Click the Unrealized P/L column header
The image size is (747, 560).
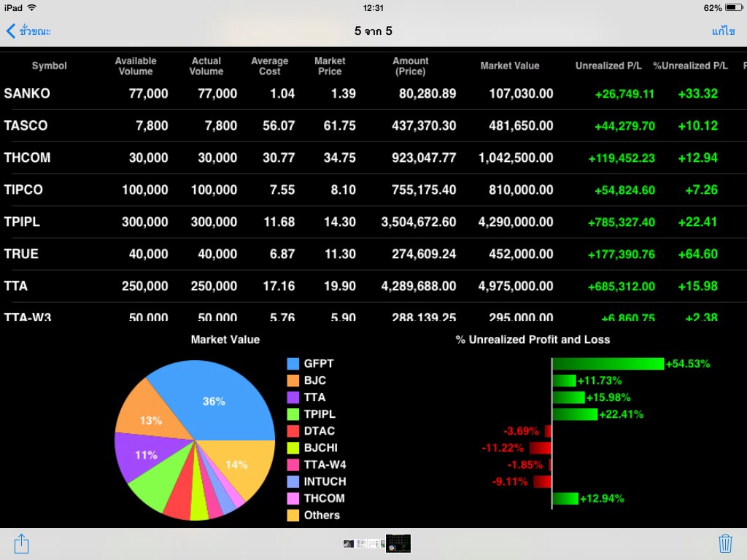pos(608,66)
